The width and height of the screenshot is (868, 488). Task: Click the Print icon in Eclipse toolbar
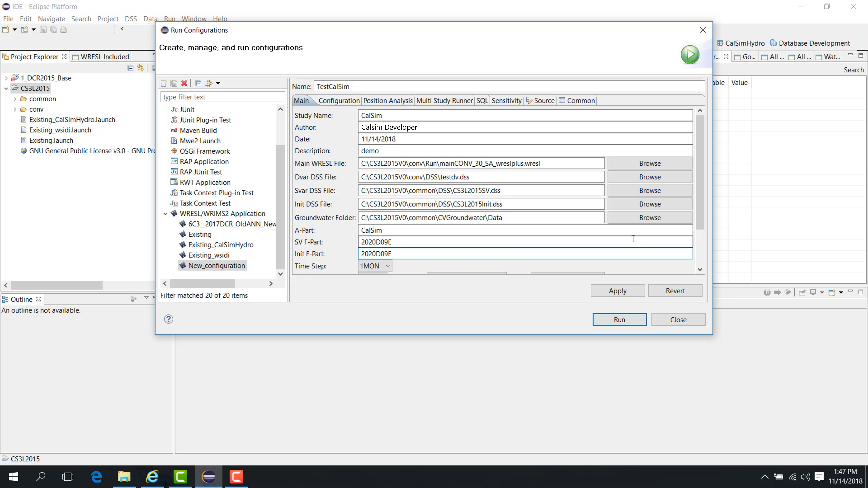(63, 30)
